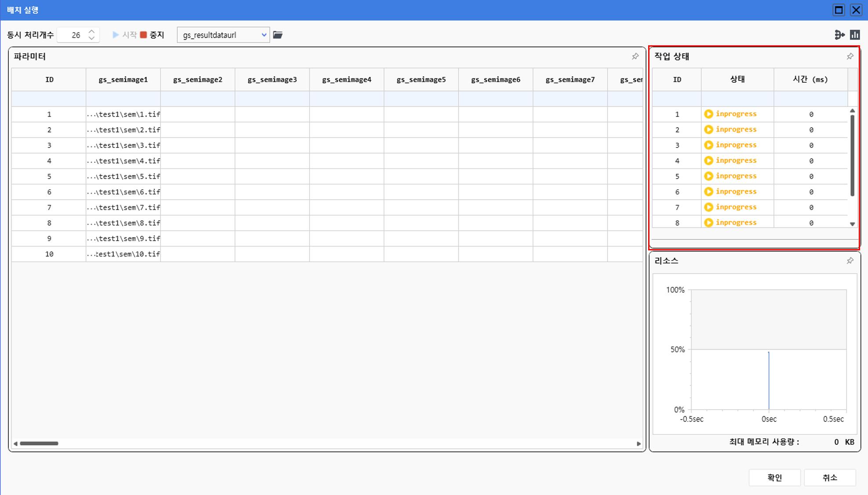The image size is (868, 495).
Task: Click the inprogress status icon for job 1
Action: pyautogui.click(x=708, y=114)
